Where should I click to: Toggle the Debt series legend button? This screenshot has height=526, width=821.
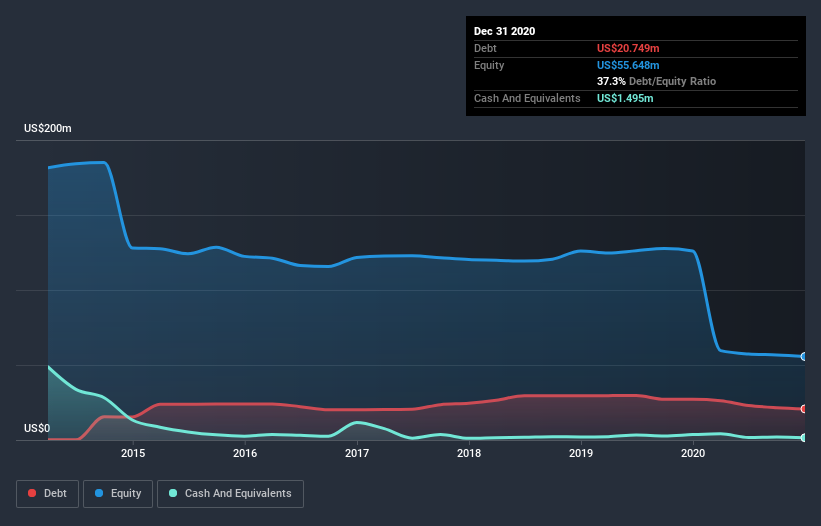click(x=47, y=494)
